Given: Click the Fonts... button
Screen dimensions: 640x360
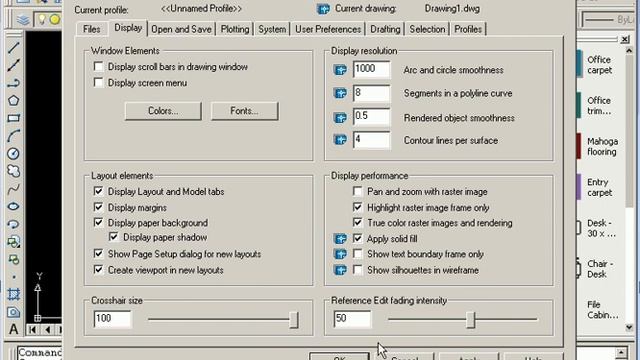Looking at the screenshot, I should pos(244,111).
